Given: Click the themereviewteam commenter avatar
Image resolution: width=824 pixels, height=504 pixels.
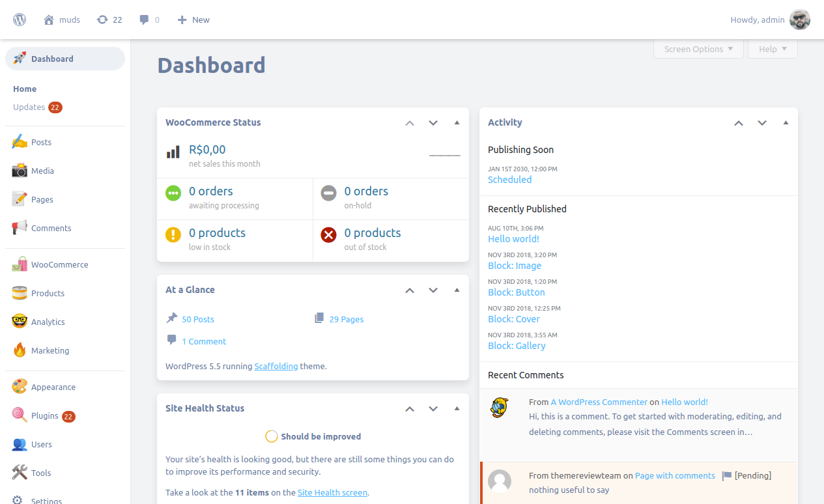Looking at the screenshot, I should coord(500,481).
